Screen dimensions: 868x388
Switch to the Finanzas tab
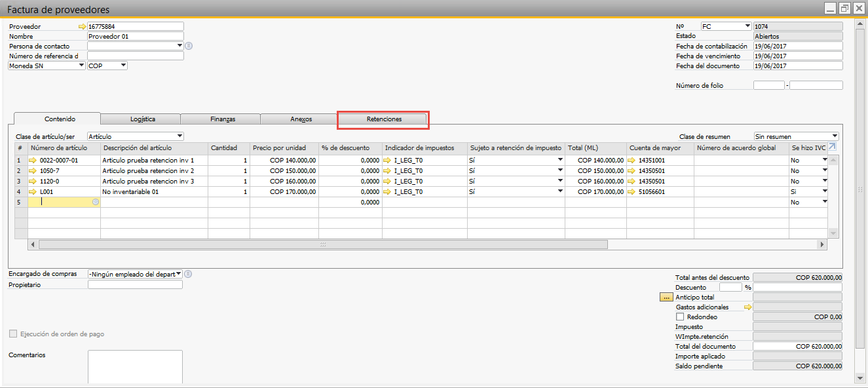223,119
